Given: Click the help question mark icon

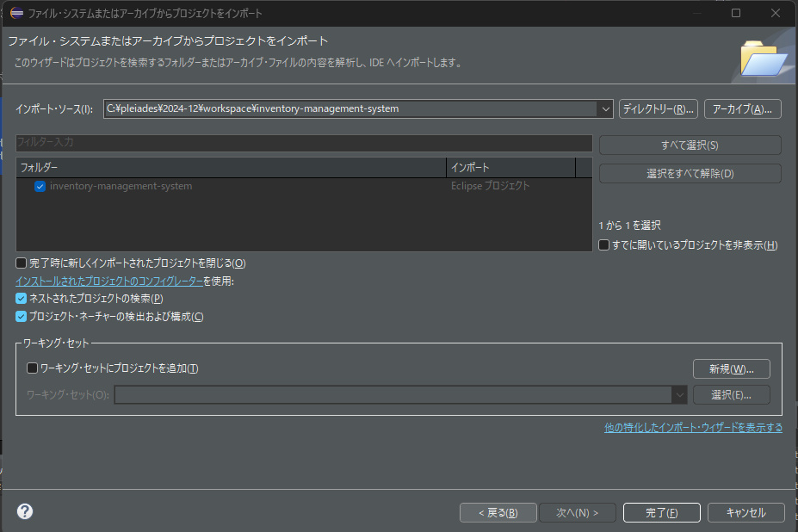Looking at the screenshot, I should 25,511.
